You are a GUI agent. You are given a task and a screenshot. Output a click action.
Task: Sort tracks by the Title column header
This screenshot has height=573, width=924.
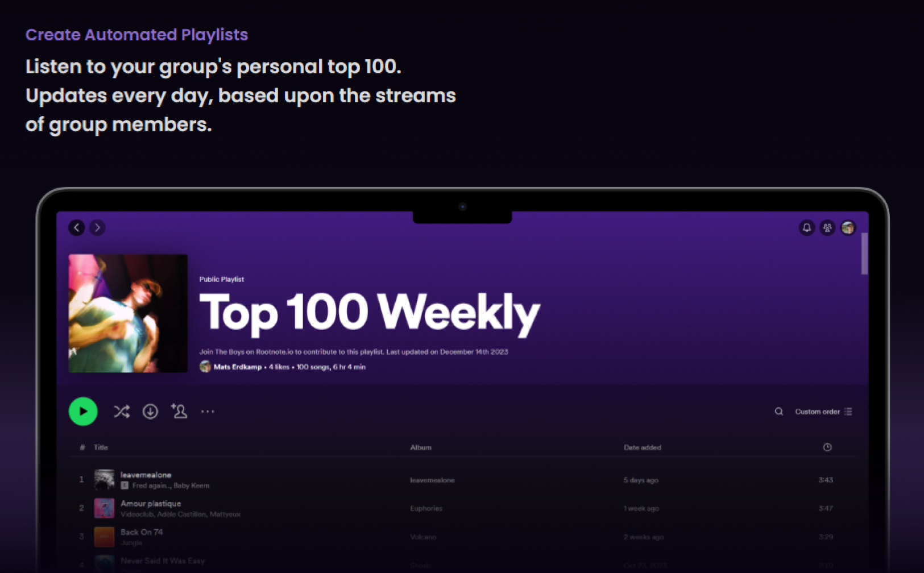(x=101, y=447)
